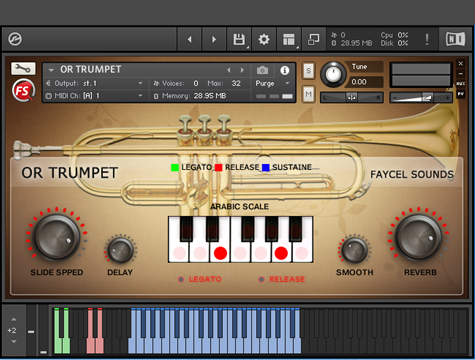The height and width of the screenshot is (360, 475).
Task: Toggle the first black key scale dot
Action: [x=187, y=230]
